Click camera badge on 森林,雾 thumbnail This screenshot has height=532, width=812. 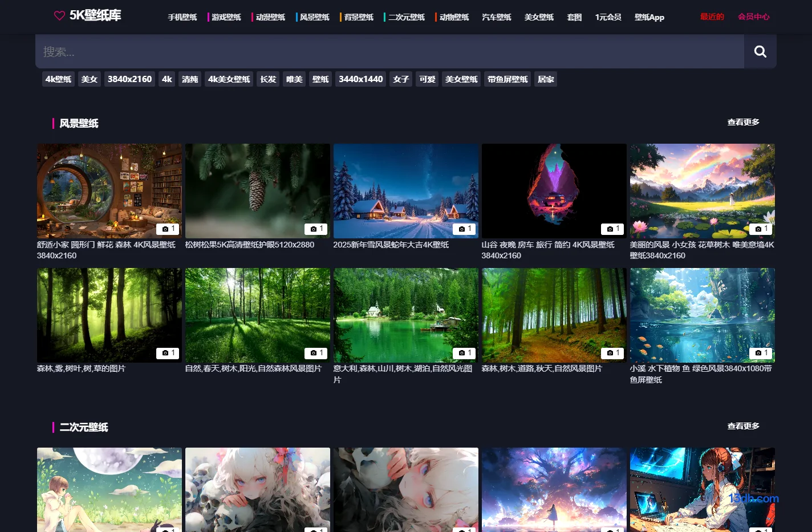168,353
